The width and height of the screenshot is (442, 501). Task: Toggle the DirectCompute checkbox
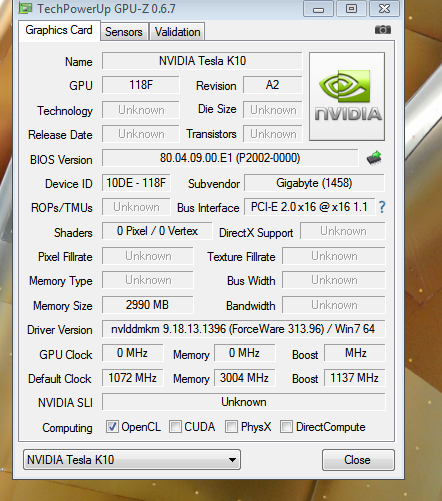pos(286,427)
